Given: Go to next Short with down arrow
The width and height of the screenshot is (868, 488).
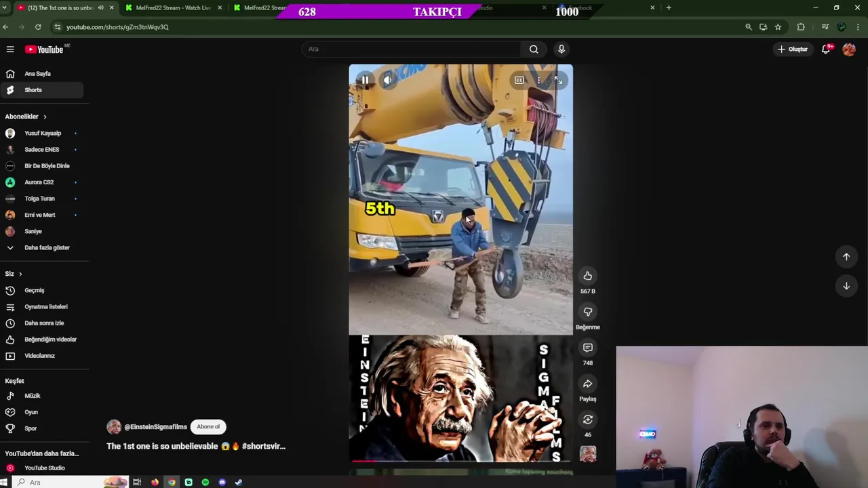Looking at the screenshot, I should click(846, 286).
